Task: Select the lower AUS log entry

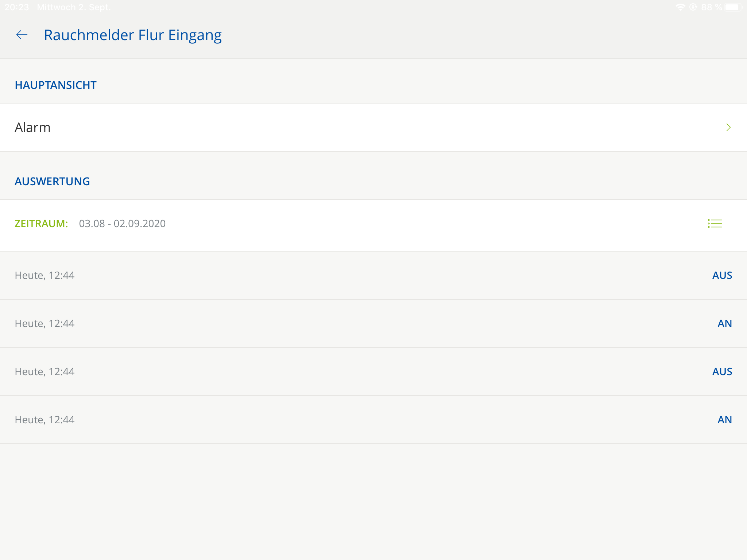Action: pos(722,372)
